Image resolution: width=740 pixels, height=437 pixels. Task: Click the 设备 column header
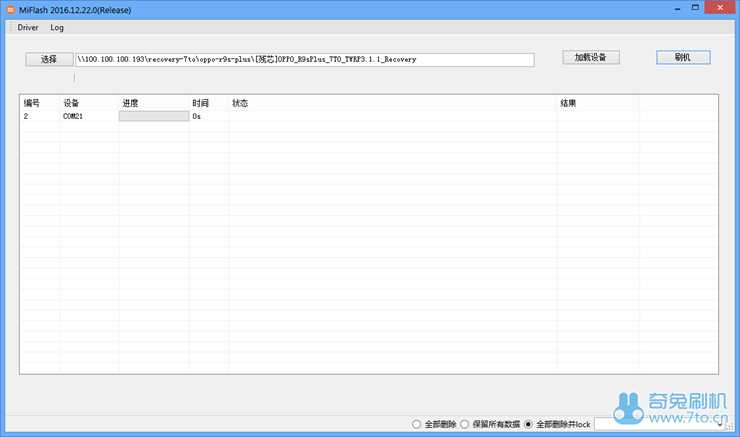click(x=71, y=103)
